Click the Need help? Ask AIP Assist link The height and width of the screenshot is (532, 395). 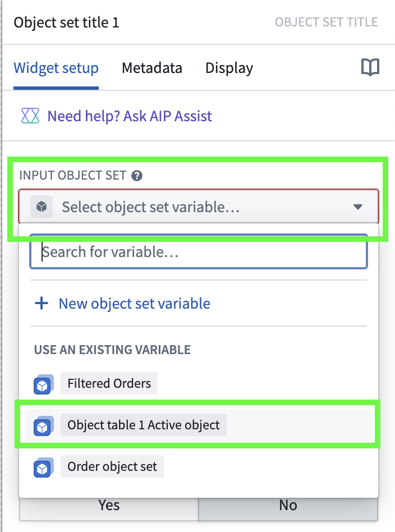(130, 116)
